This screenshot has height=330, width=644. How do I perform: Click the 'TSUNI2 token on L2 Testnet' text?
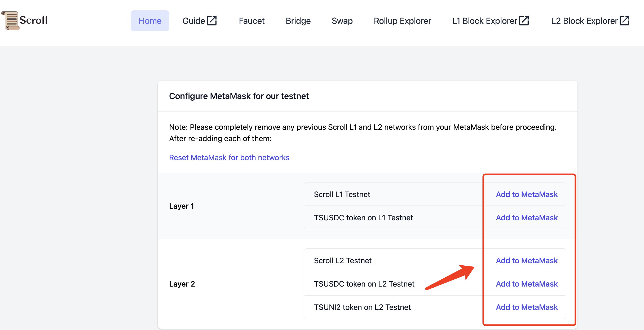(362, 307)
